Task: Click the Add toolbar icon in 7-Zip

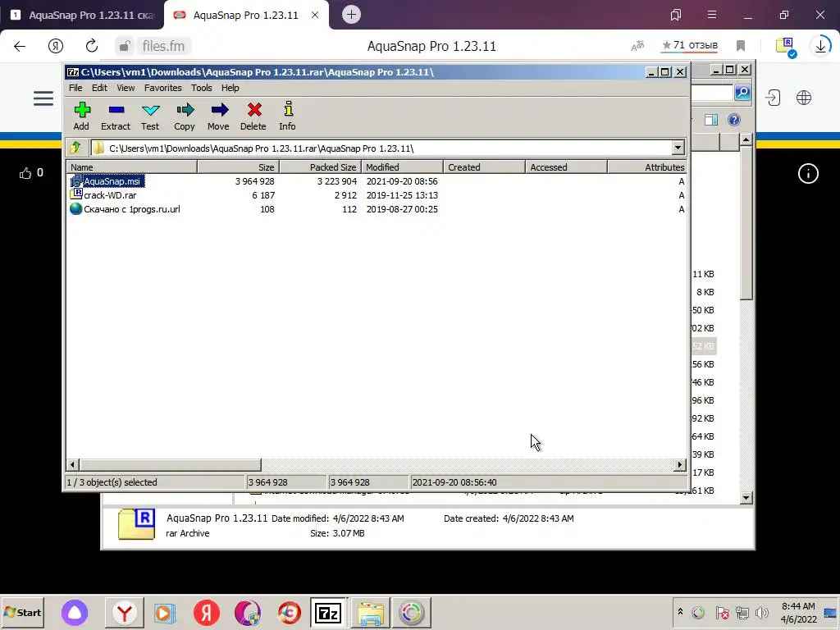Action: click(x=81, y=116)
